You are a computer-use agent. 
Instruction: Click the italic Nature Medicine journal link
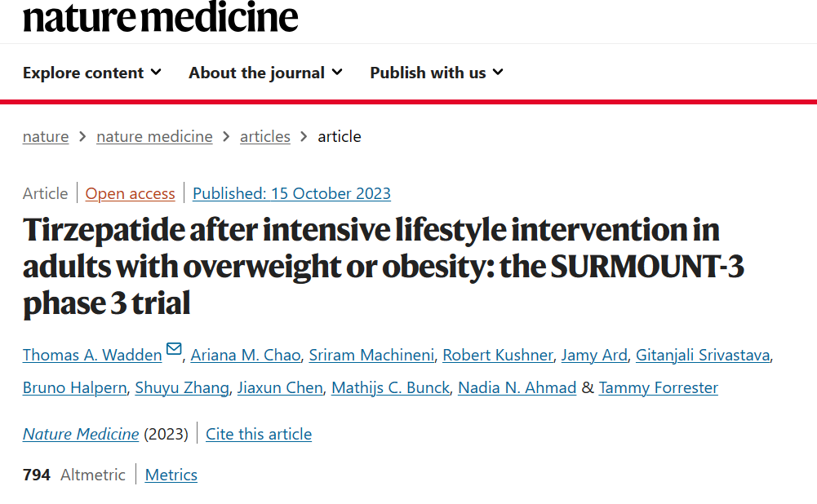pyautogui.click(x=81, y=434)
